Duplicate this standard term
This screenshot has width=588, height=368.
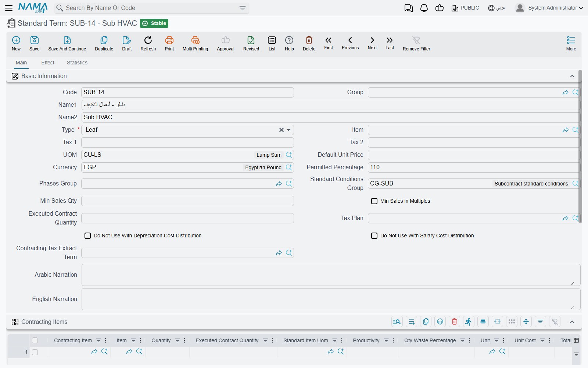point(104,43)
